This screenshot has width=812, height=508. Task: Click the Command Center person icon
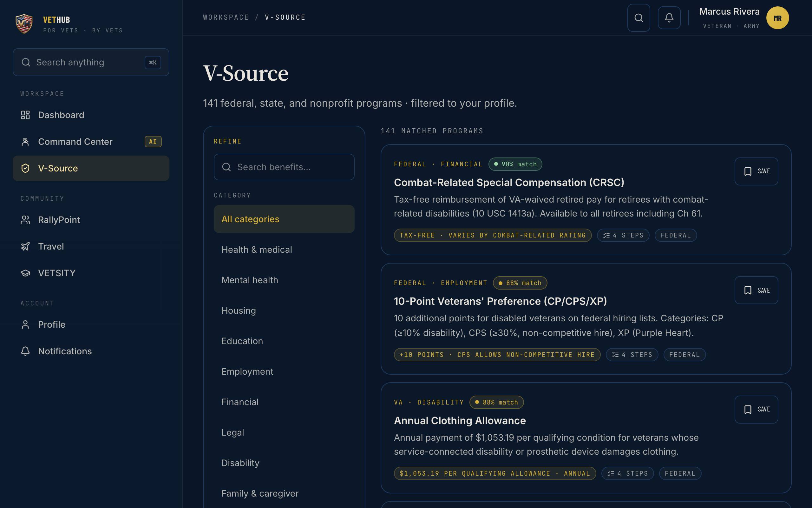coord(25,142)
